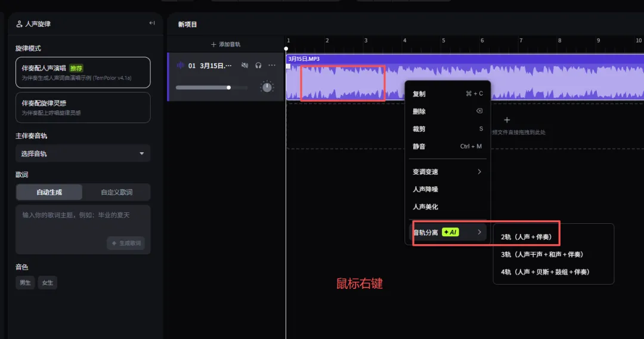This screenshot has height=339, width=644.
Task: Choose 人声美化 in context menu
Action: [447, 207]
